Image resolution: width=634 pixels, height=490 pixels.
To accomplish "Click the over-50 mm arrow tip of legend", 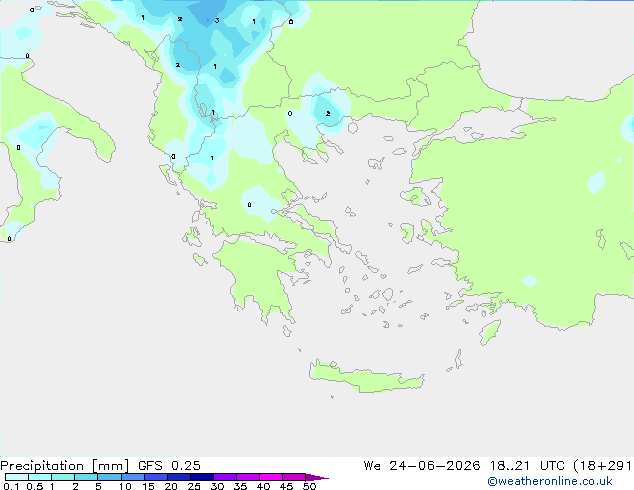I will (317, 477).
